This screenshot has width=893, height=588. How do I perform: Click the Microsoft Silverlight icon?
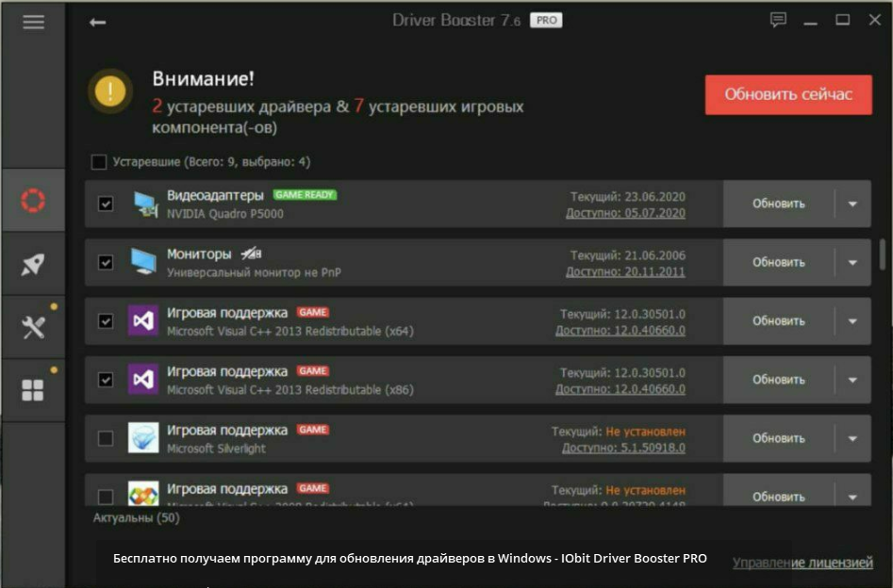pyautogui.click(x=143, y=438)
